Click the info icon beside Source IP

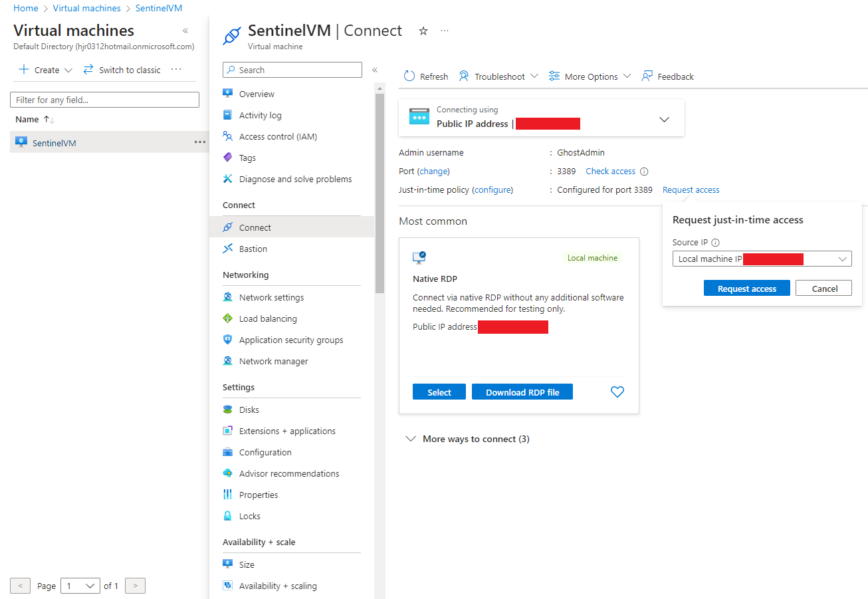[x=716, y=243]
